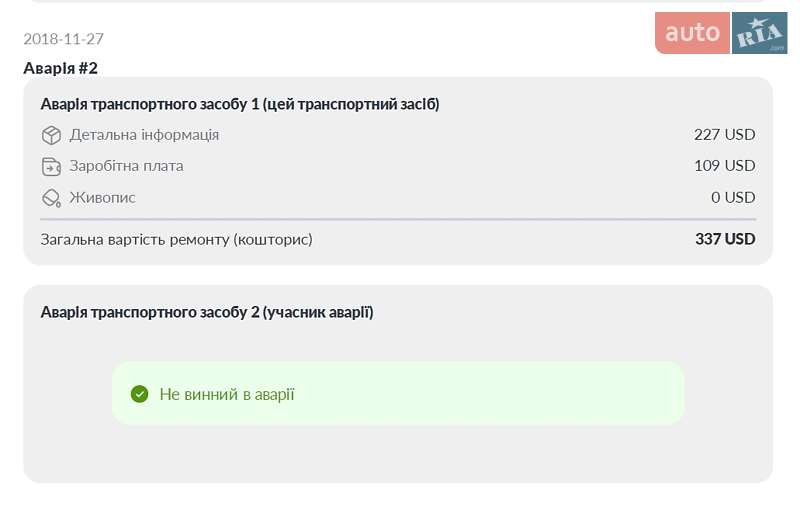Click the RIA logo badge
Viewport: 800px width, 514px height.
(759, 33)
